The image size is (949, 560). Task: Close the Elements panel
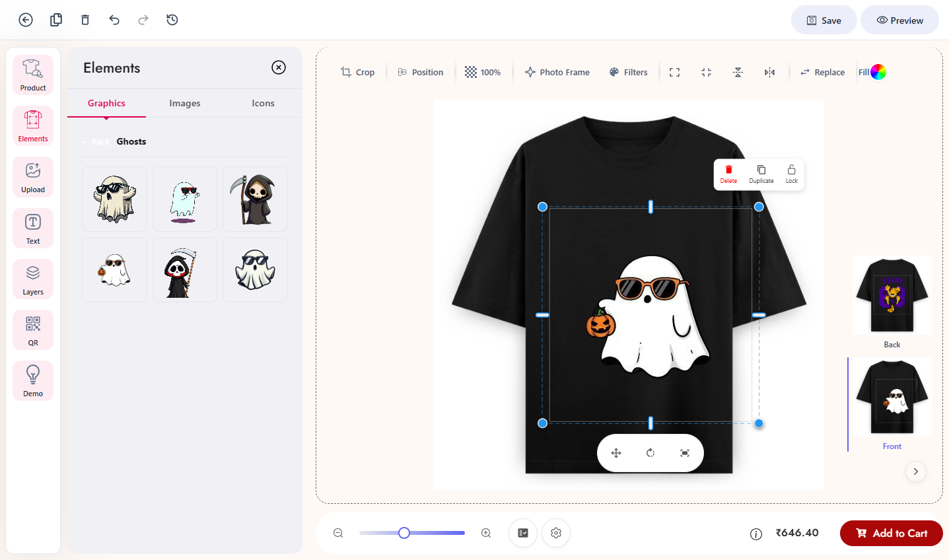[x=279, y=67]
